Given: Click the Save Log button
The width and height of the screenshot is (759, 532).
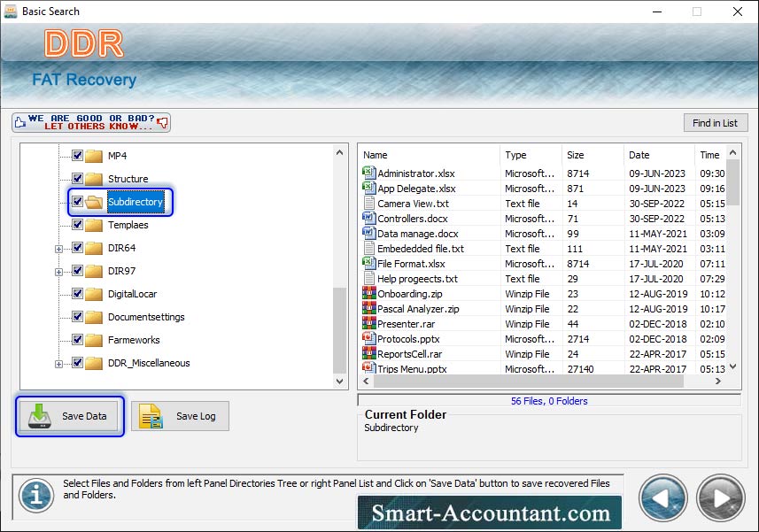Looking at the screenshot, I should 180,416.
